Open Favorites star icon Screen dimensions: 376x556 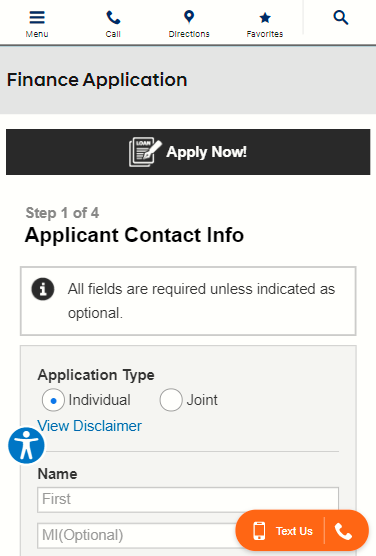[x=265, y=17]
